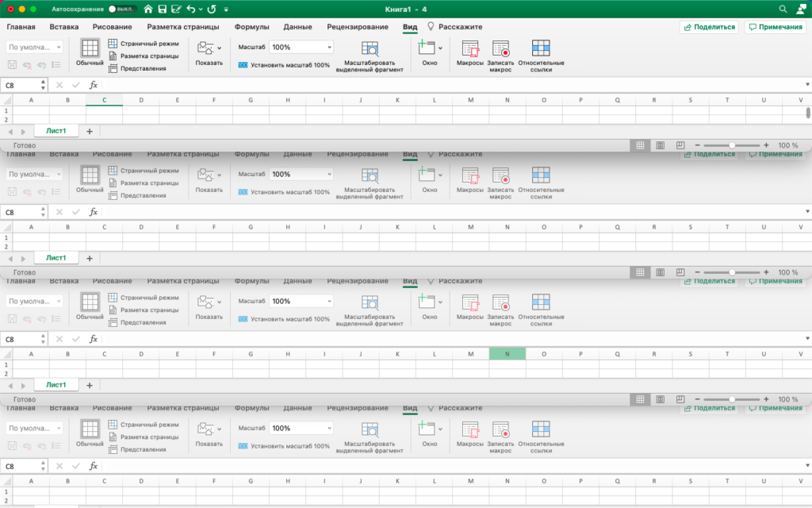
Task: Click the Поделиться button in the topmost window
Action: (x=709, y=27)
